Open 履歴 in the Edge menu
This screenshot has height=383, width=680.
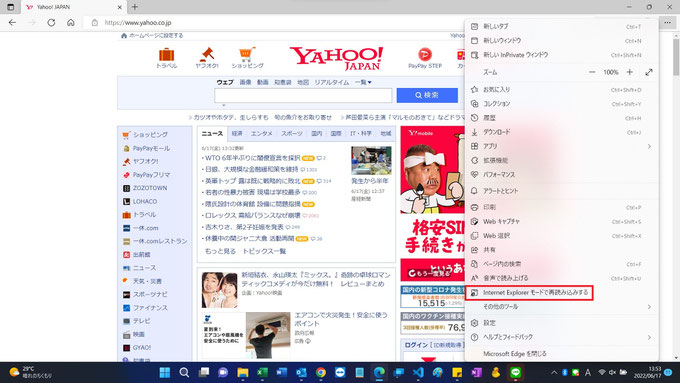(x=562, y=118)
